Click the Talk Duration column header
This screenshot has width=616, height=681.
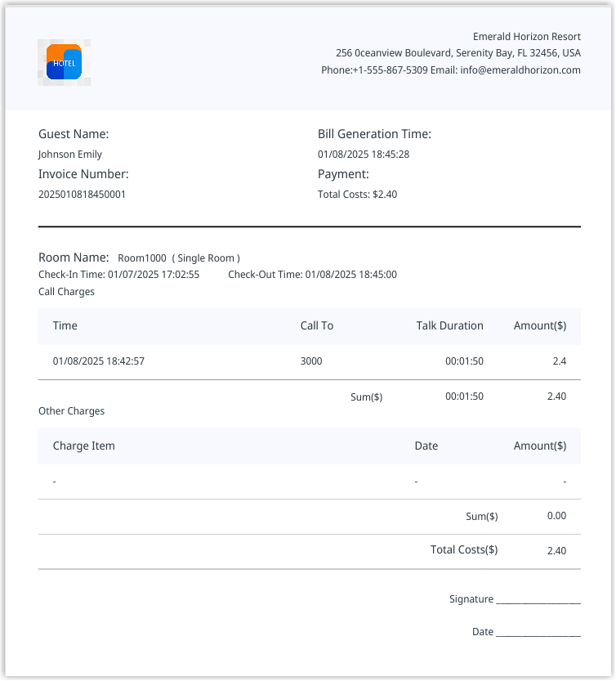point(449,325)
